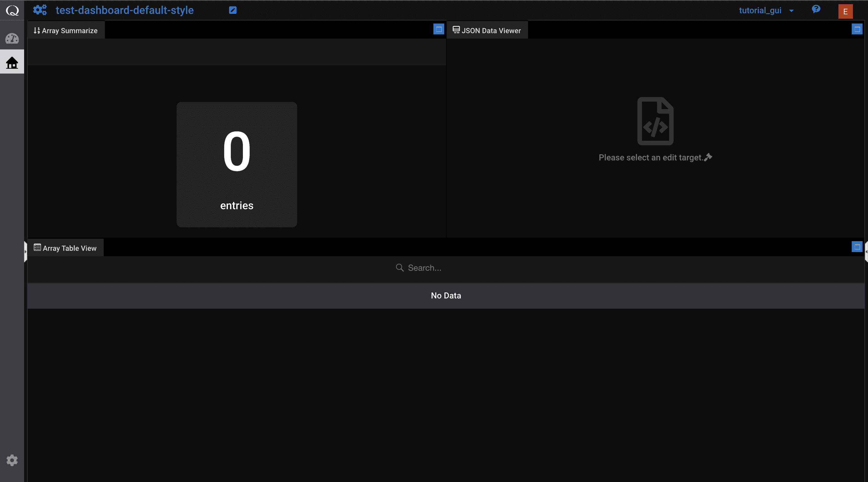868x482 pixels.
Task: Click the search magnifier icon
Action: pos(400,268)
